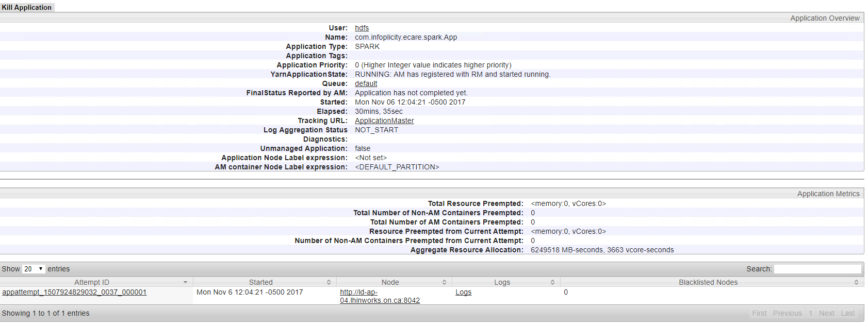Sort by Node column arrow
Image resolution: width=868 pixels, height=327 pixels.
coord(444,282)
